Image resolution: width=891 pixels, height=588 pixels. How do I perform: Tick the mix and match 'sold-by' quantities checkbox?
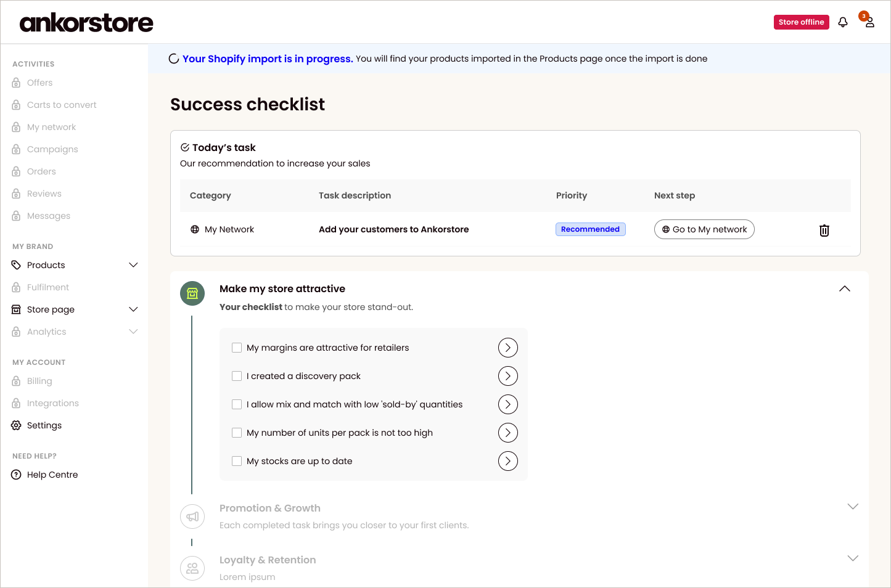point(237,404)
